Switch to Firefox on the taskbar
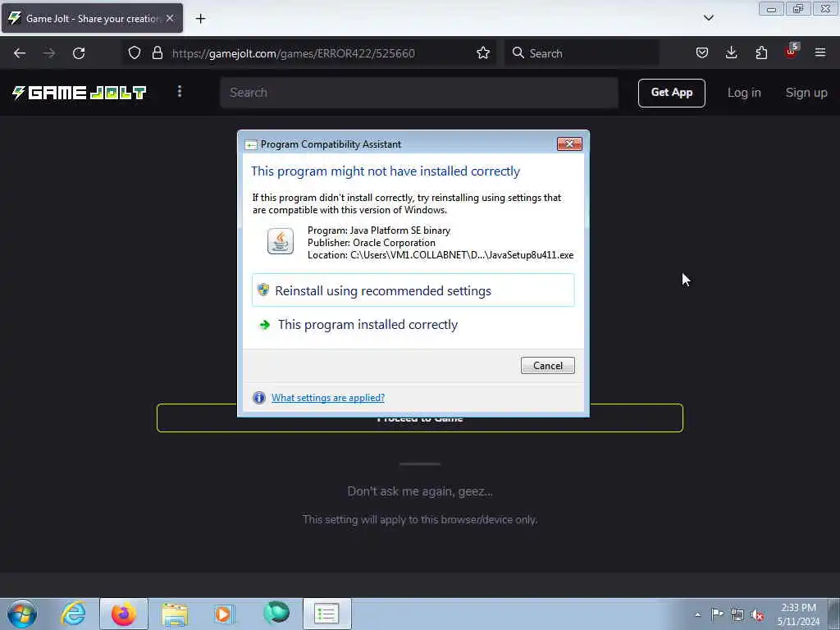This screenshot has height=630, width=840. click(x=124, y=614)
